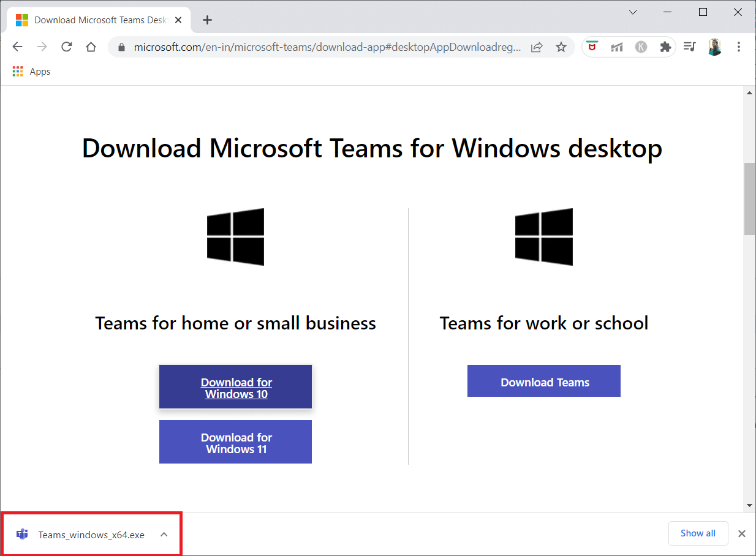This screenshot has width=756, height=556.
Task: Expand options for Teams_windows_x64.exe download
Action: coord(164,535)
